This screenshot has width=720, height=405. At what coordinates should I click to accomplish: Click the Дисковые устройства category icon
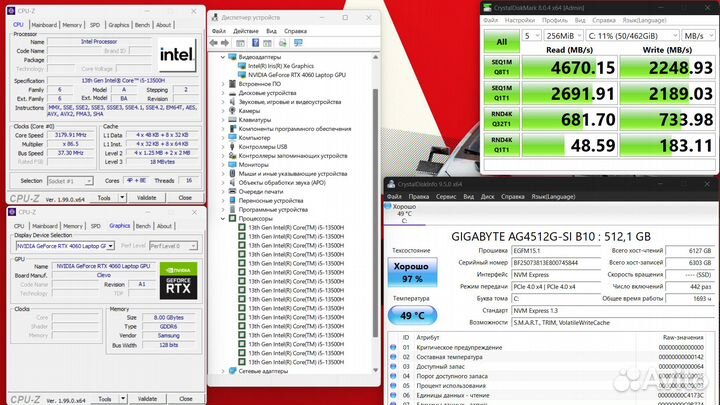tap(232, 93)
